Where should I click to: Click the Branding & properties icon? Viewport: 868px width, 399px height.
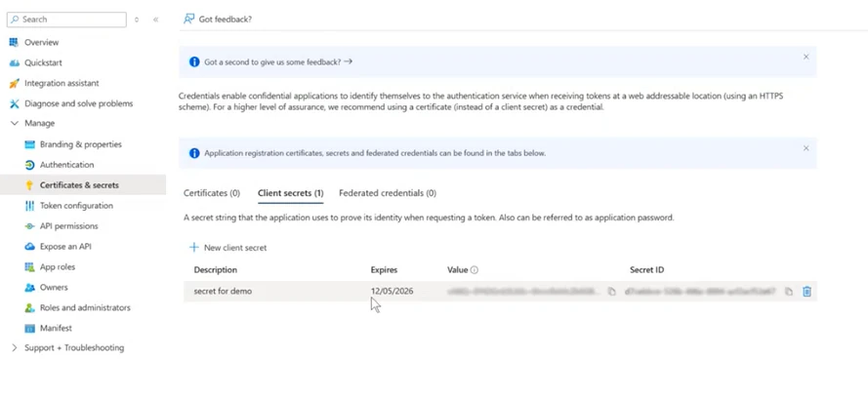point(30,144)
